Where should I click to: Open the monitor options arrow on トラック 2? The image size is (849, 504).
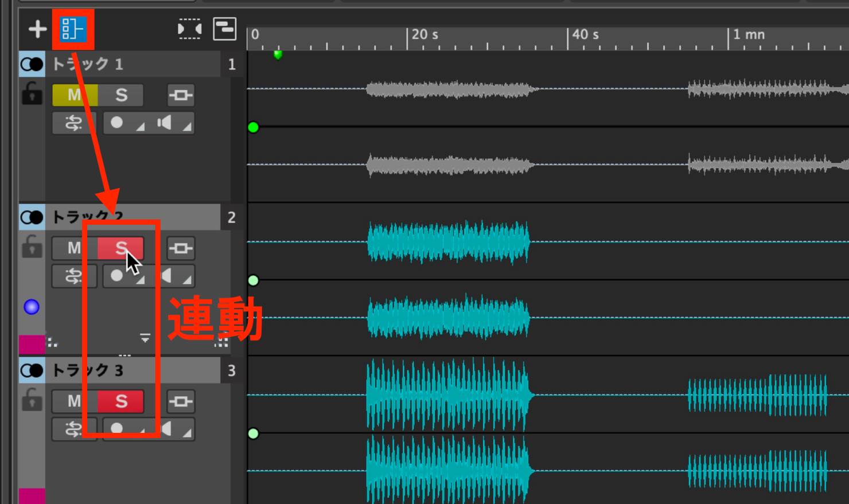click(187, 280)
